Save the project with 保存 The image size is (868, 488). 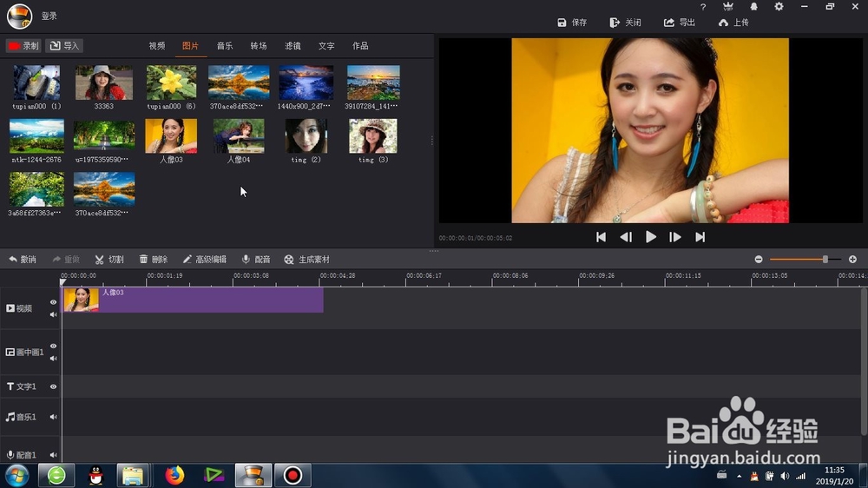[x=572, y=23]
